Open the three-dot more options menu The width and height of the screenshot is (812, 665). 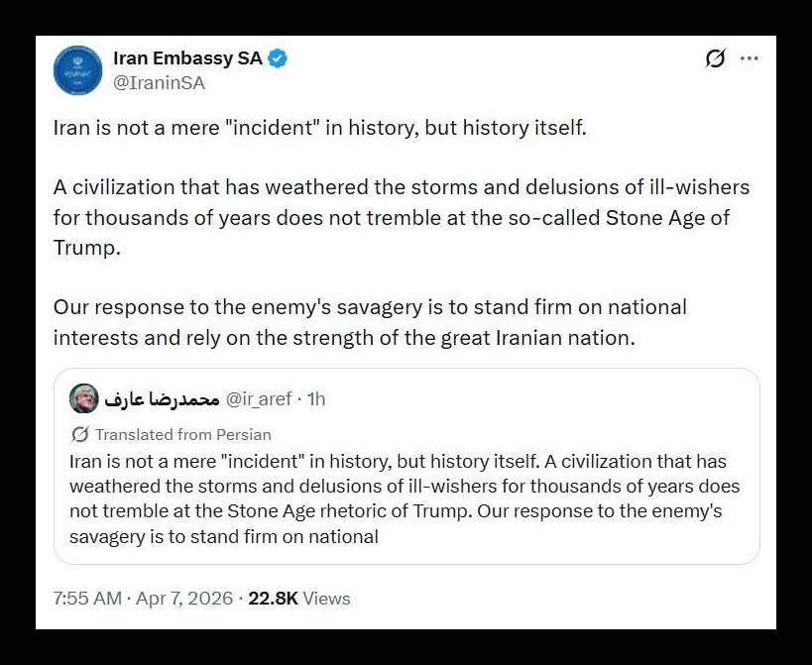pyautogui.click(x=750, y=58)
